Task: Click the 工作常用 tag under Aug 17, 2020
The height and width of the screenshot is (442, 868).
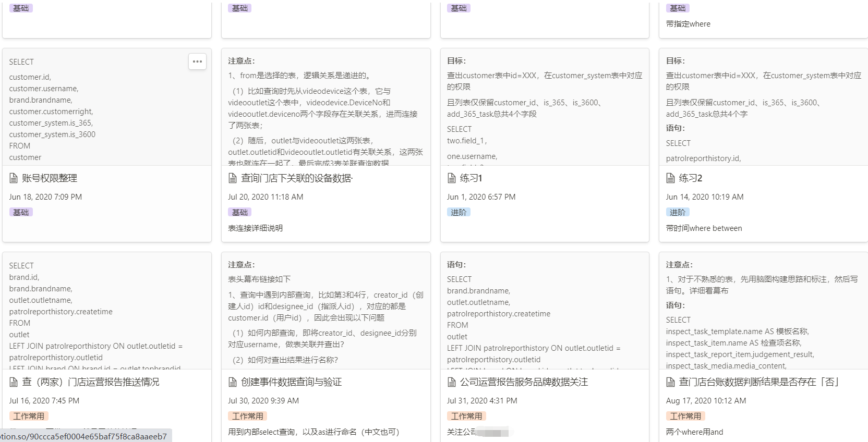Action: pyautogui.click(x=686, y=416)
